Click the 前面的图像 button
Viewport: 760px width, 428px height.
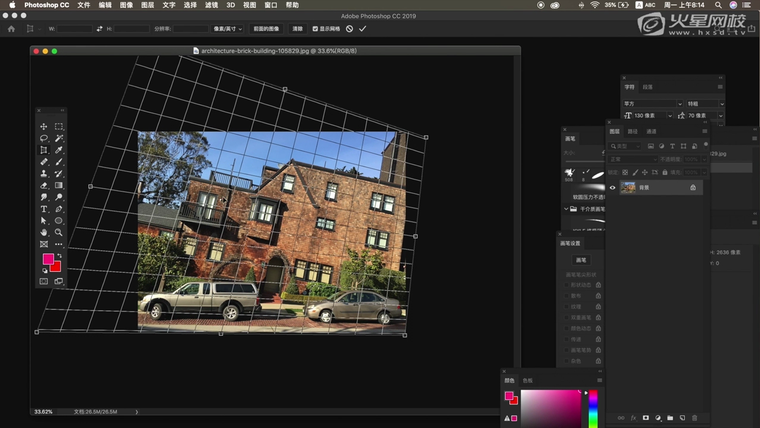265,29
